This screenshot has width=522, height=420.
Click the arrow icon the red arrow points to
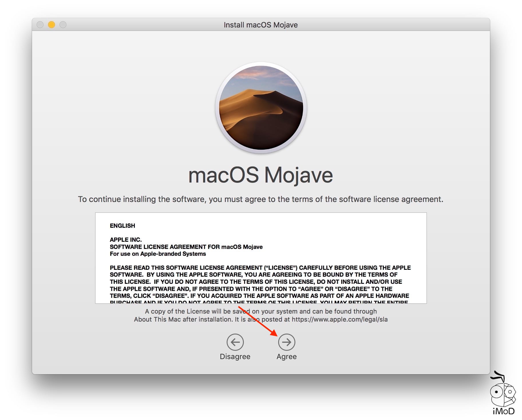point(287,342)
